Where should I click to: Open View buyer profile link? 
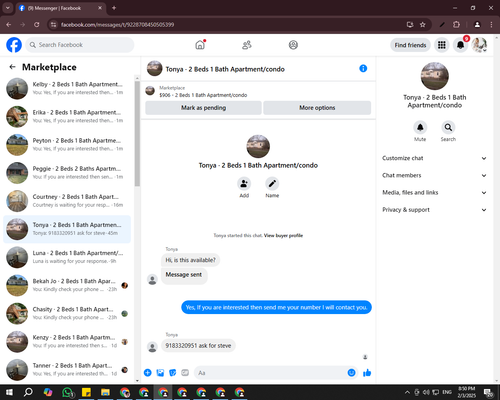pos(283,235)
